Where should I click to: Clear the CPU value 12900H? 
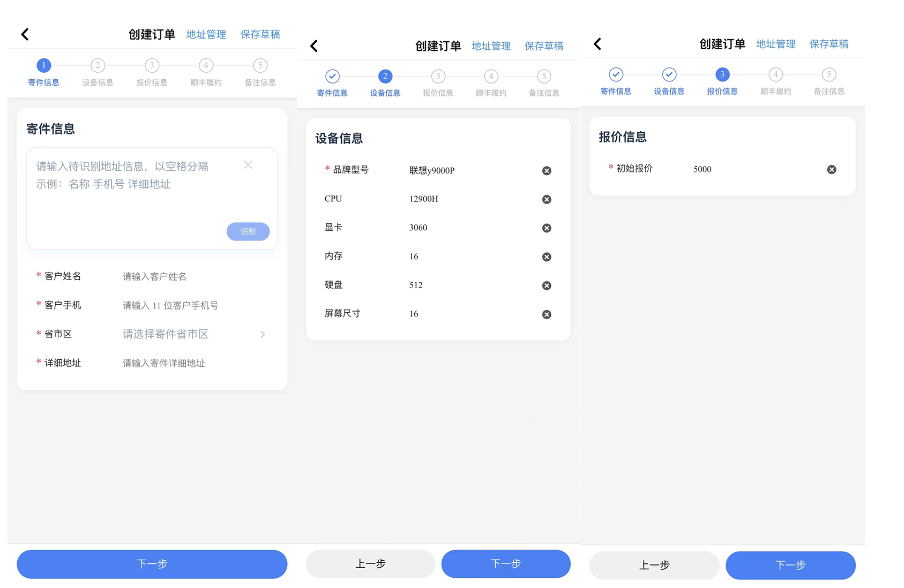point(547,199)
